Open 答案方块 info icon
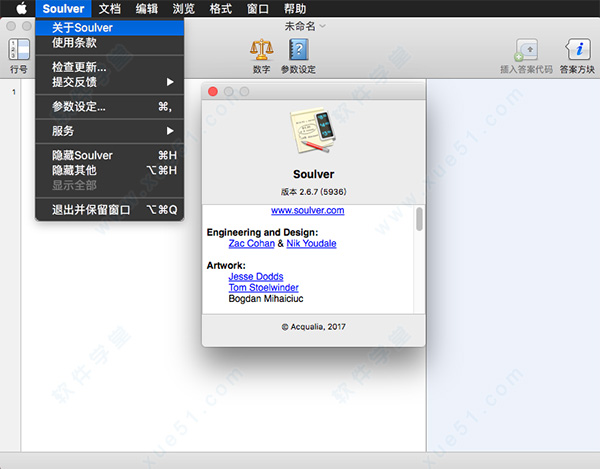 (577, 50)
